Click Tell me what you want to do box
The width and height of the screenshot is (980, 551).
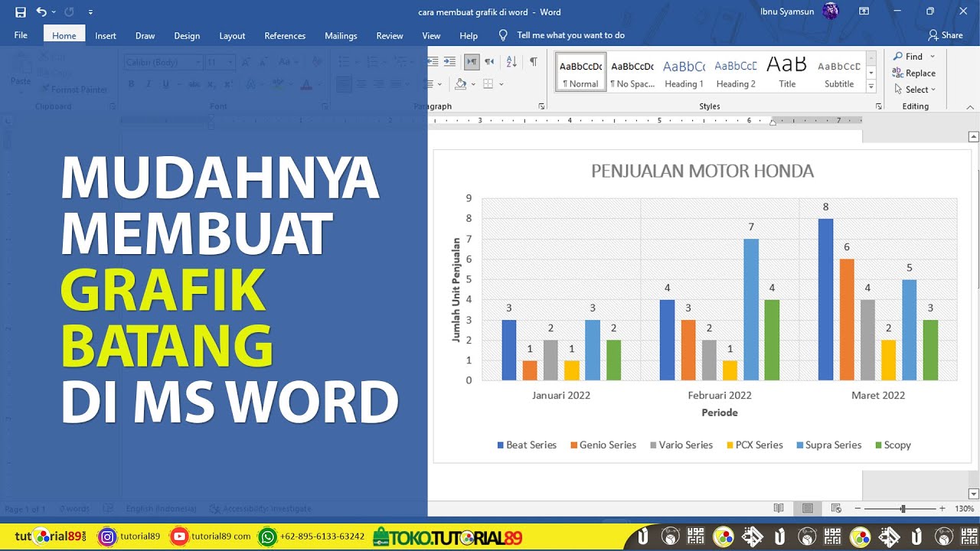click(570, 35)
